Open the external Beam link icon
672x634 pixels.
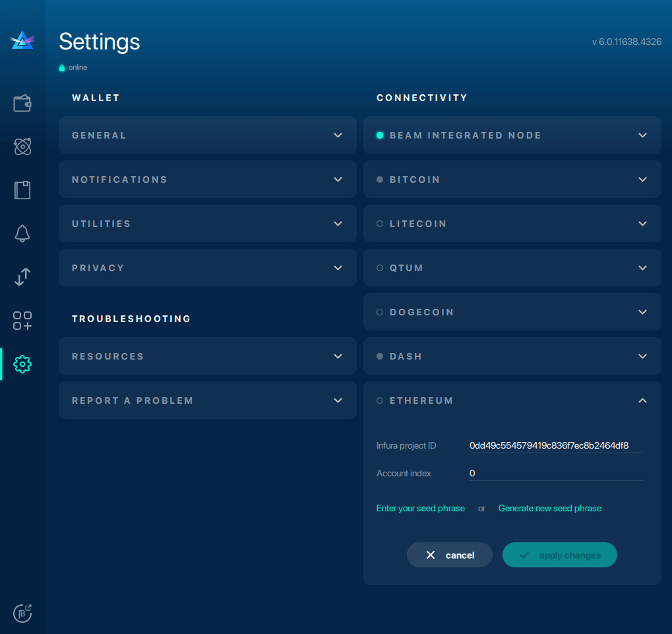pyautogui.click(x=22, y=612)
